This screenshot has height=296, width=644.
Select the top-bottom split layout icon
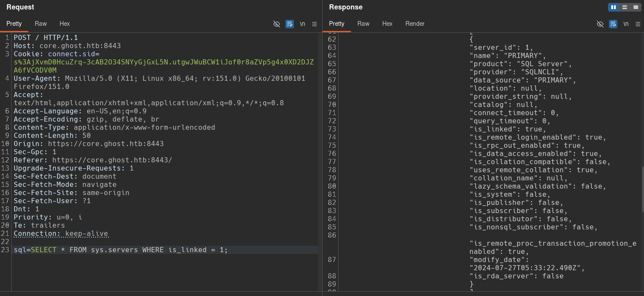(625, 7)
